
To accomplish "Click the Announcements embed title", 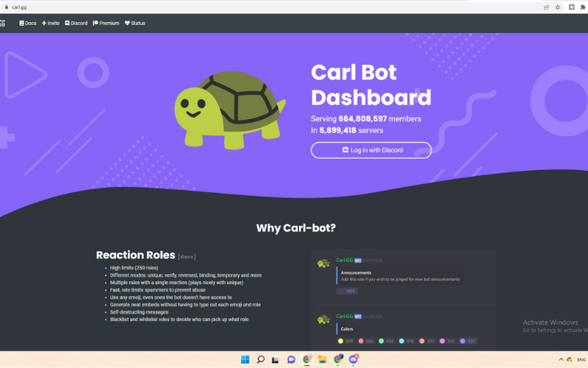I will 356,273.
